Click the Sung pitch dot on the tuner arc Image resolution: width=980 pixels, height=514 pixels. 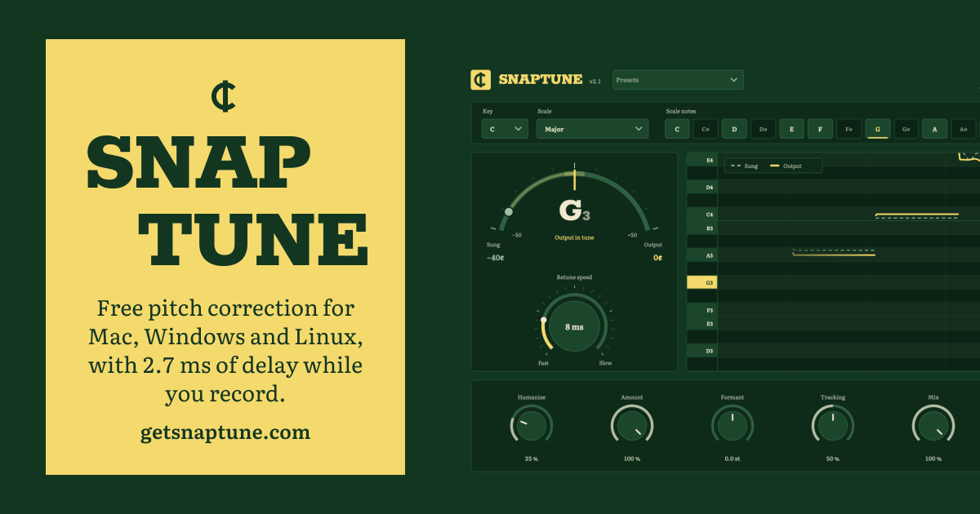[509, 211]
